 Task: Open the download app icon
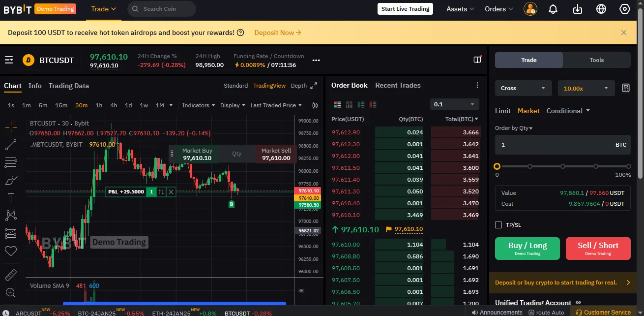pyautogui.click(x=578, y=9)
